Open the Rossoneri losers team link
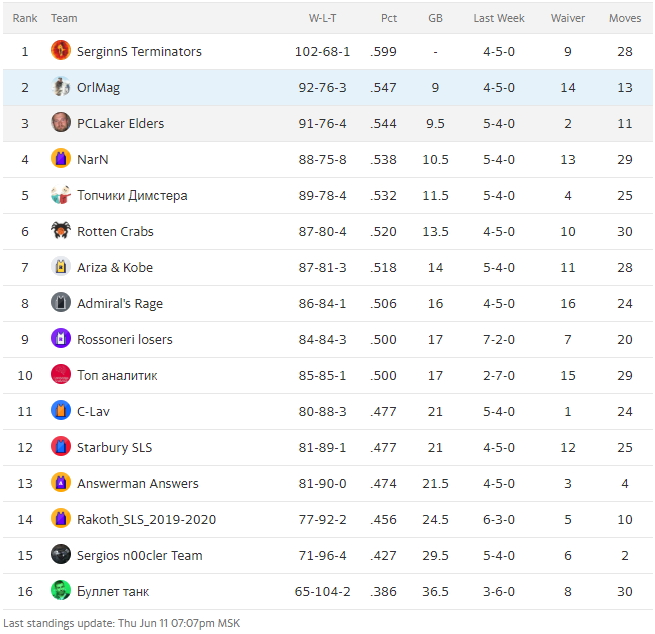Viewport: 655px width, 634px height. click(x=124, y=339)
